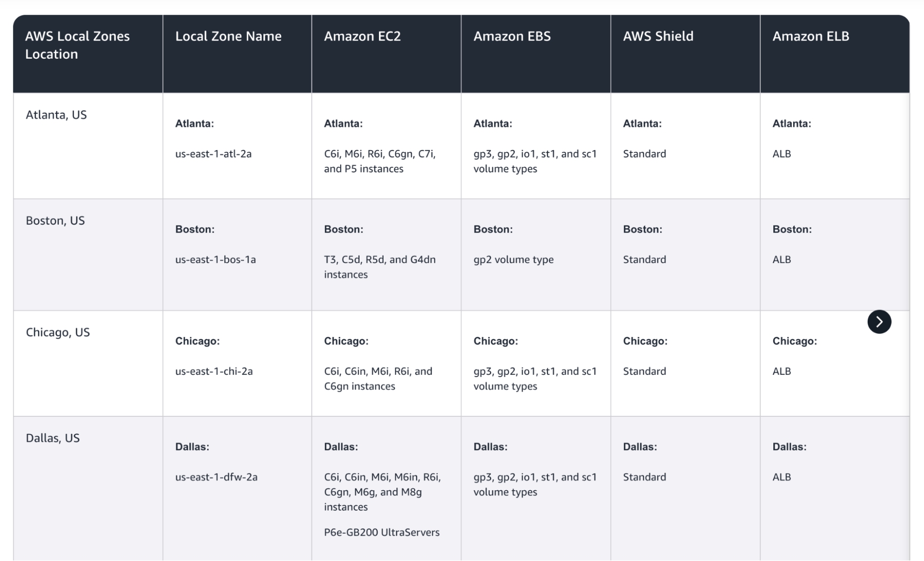Click the Dallas, US location cell
Viewport: 924px width, 561px height.
click(53, 438)
